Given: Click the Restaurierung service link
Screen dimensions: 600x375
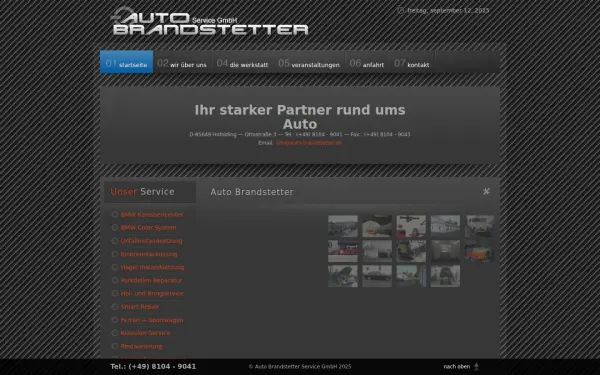Looking at the screenshot, I should coord(141,346).
